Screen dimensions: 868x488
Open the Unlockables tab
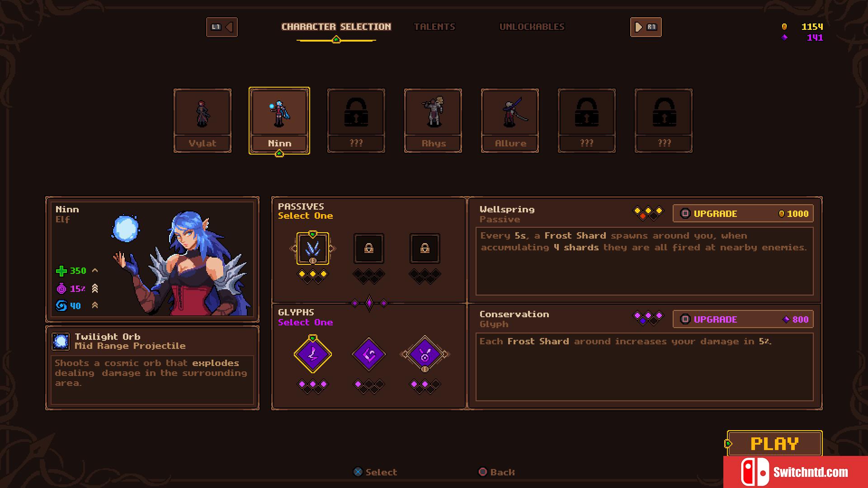532,27
